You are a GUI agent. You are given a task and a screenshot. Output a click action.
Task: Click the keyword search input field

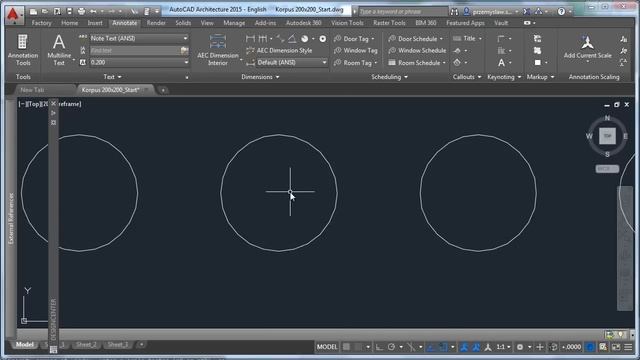403,12
